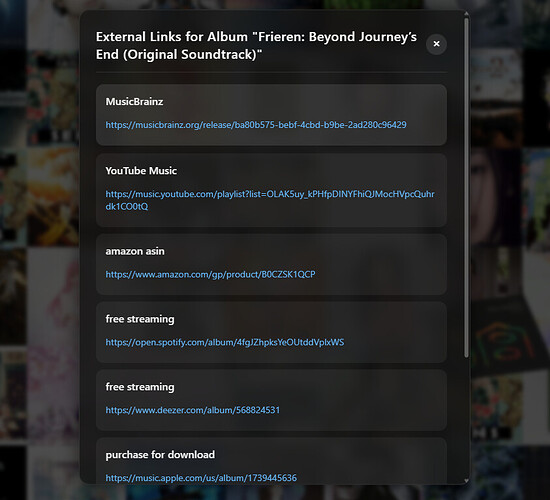Image resolution: width=550 pixels, height=500 pixels.
Task: Open the Spotify album link
Action: pyautogui.click(x=225, y=342)
